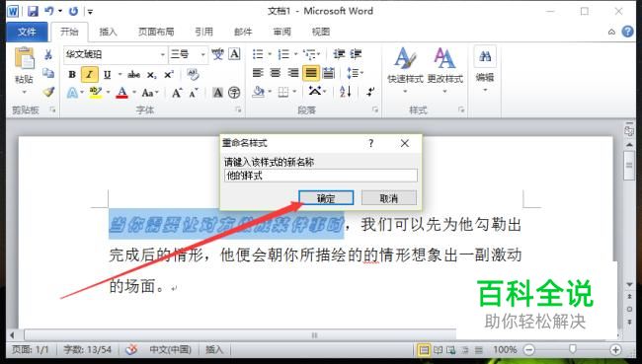
Task: Switch to the View tab
Action: 321,32
